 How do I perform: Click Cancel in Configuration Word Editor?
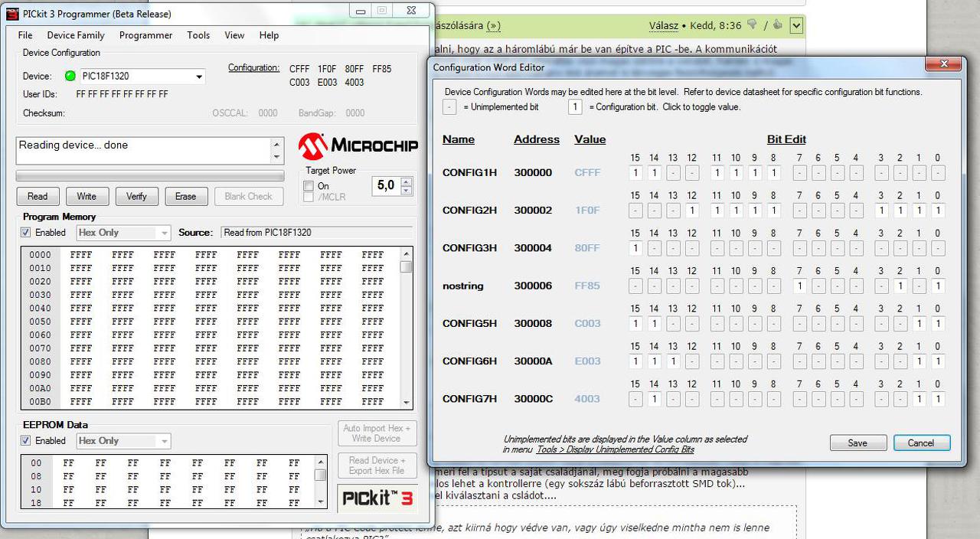click(x=920, y=443)
